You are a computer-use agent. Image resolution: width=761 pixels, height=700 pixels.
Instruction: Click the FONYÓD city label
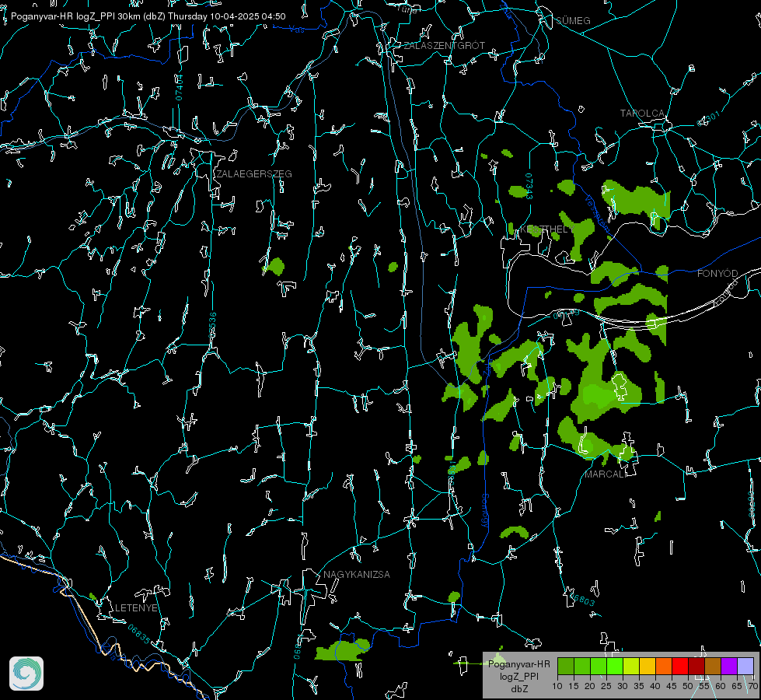717,274
